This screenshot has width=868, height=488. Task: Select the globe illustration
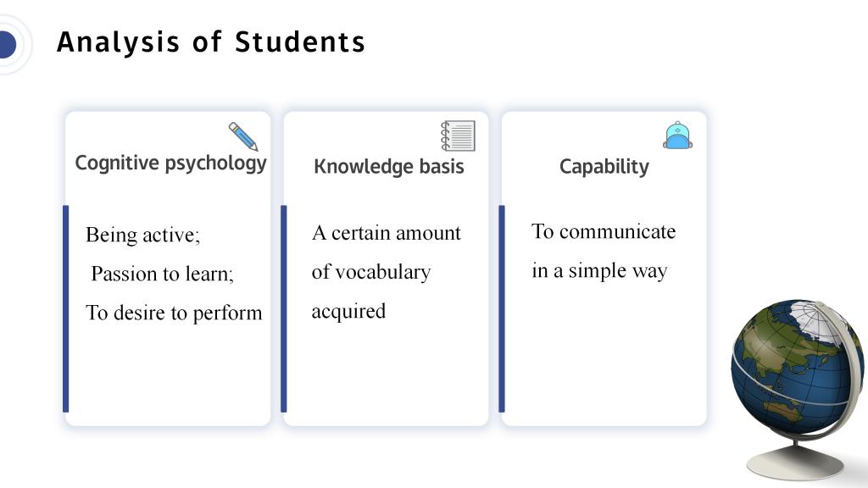click(798, 389)
